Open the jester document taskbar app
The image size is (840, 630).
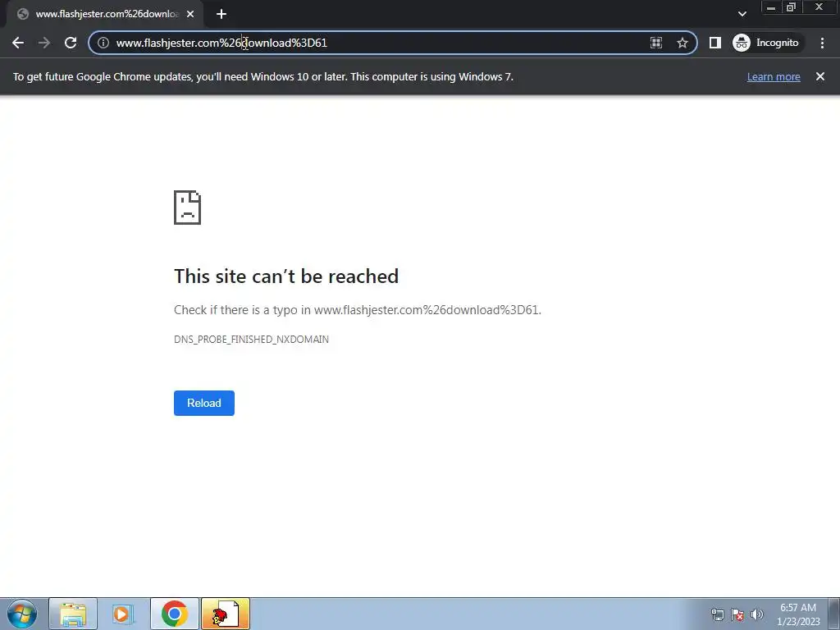[x=226, y=614]
